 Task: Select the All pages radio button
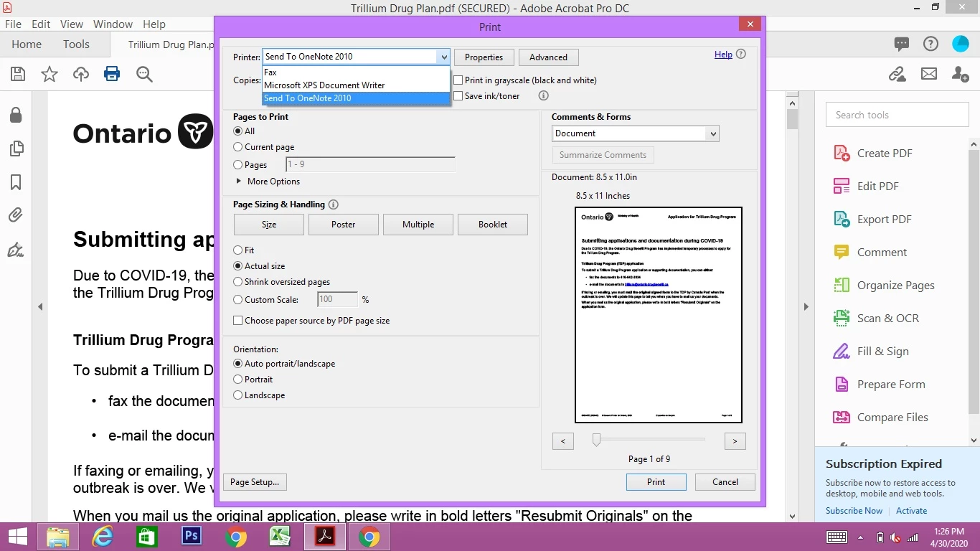pos(237,131)
